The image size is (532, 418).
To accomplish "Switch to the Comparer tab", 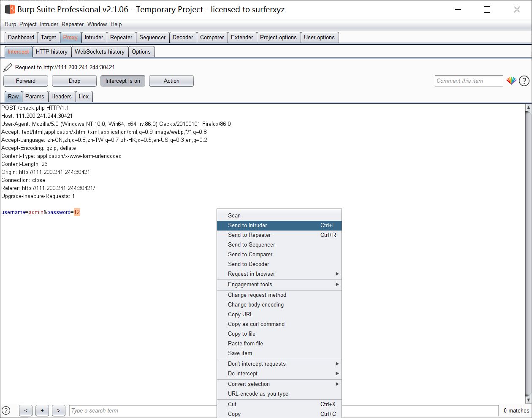I will [212, 37].
